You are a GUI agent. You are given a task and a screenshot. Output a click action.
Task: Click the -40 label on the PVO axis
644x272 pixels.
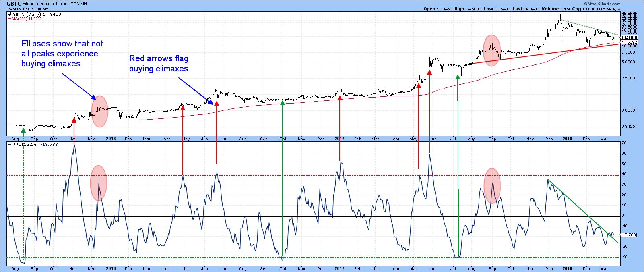(x=625, y=257)
